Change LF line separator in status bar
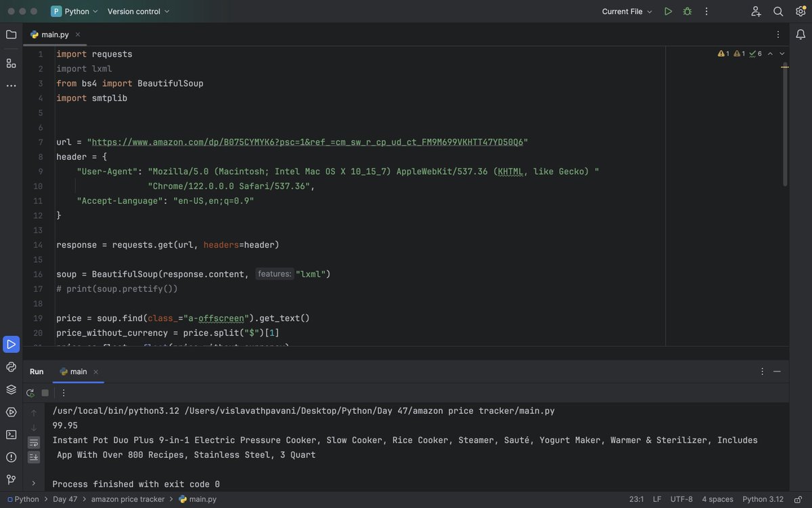The width and height of the screenshot is (812, 508). pos(657,499)
